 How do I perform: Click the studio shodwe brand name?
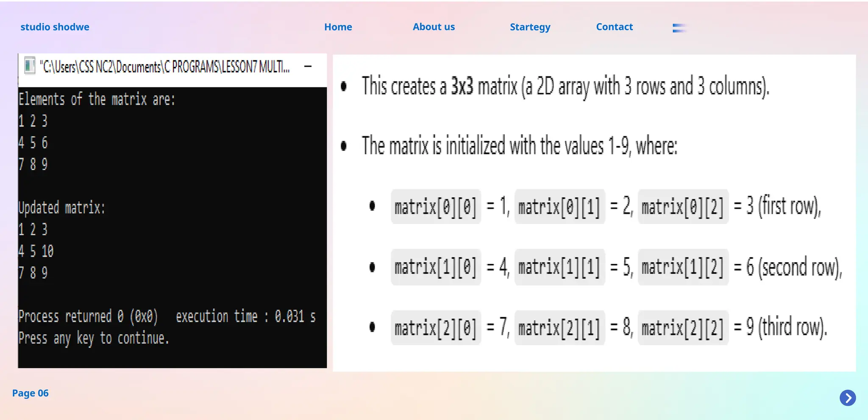tap(55, 27)
